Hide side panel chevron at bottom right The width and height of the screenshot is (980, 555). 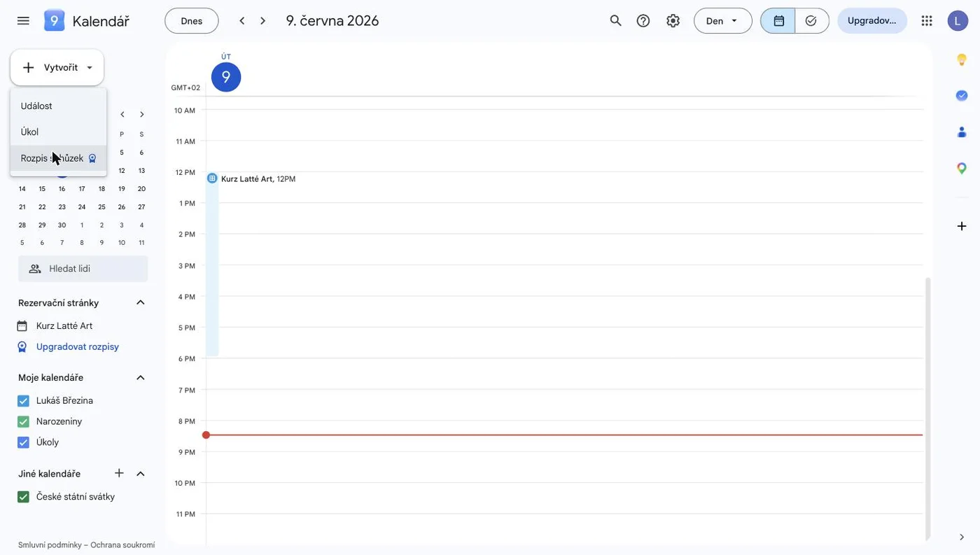[962, 537]
